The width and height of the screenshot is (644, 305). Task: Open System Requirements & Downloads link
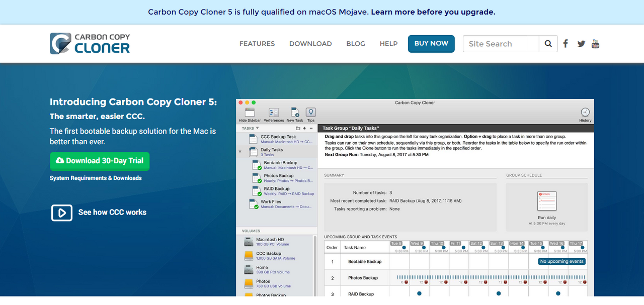[x=96, y=178]
